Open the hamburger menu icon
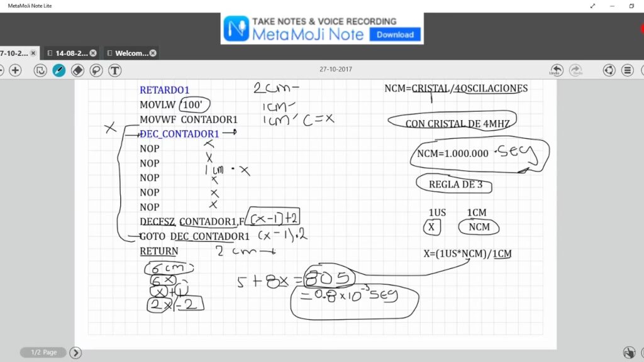 (627, 70)
